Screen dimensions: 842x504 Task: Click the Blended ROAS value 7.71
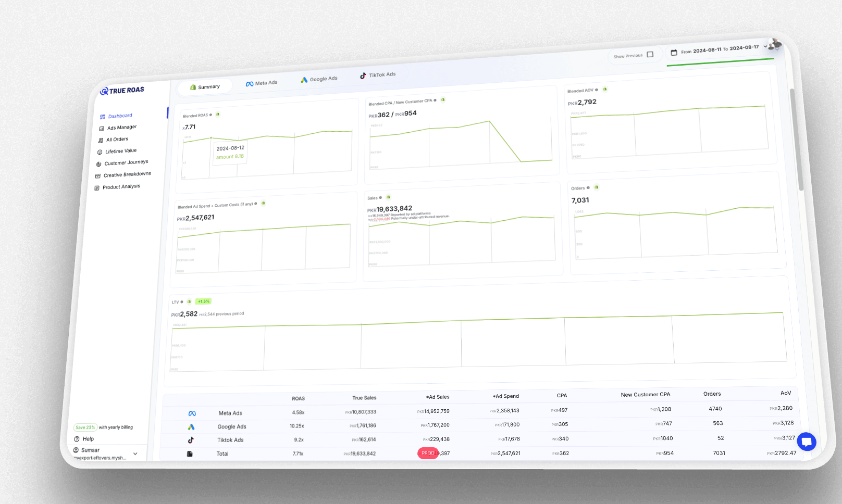[189, 127]
